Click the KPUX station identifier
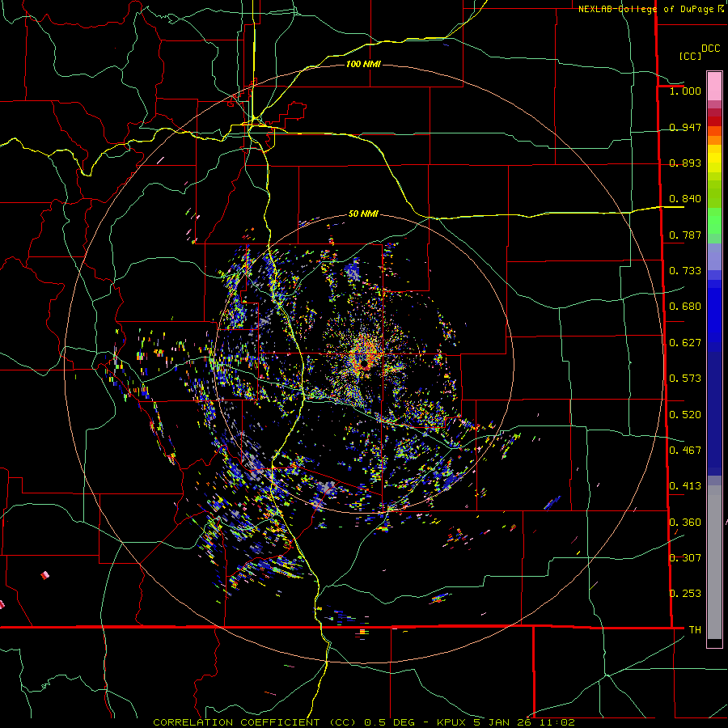 pyautogui.click(x=451, y=722)
